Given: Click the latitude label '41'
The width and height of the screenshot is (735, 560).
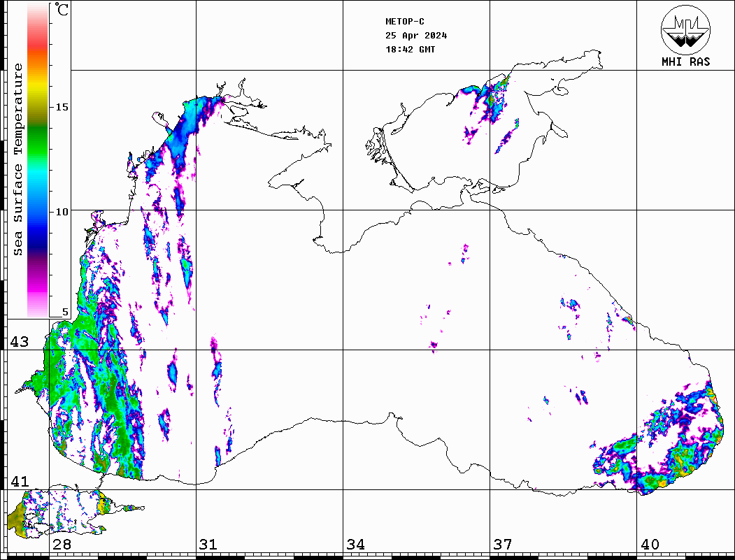Looking at the screenshot, I should 20,482.
